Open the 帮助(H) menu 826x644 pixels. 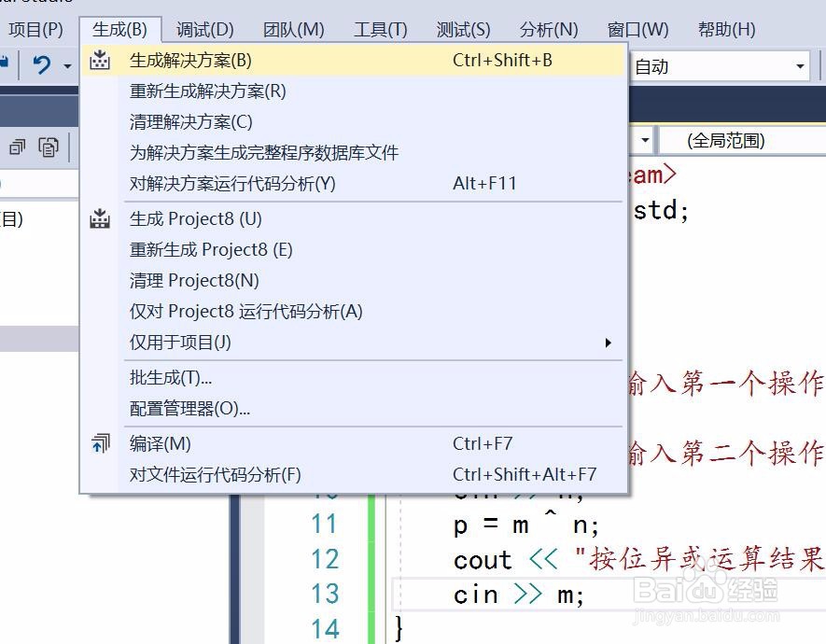tap(726, 30)
